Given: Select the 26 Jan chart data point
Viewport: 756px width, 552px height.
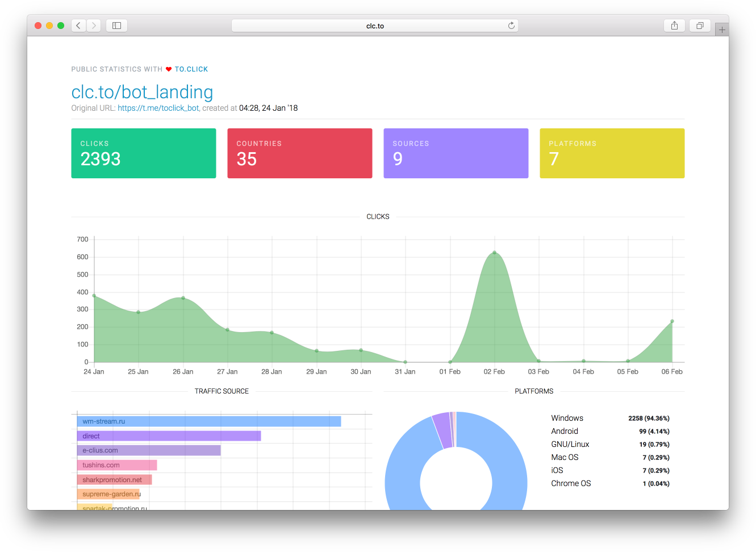Looking at the screenshot, I should [183, 298].
